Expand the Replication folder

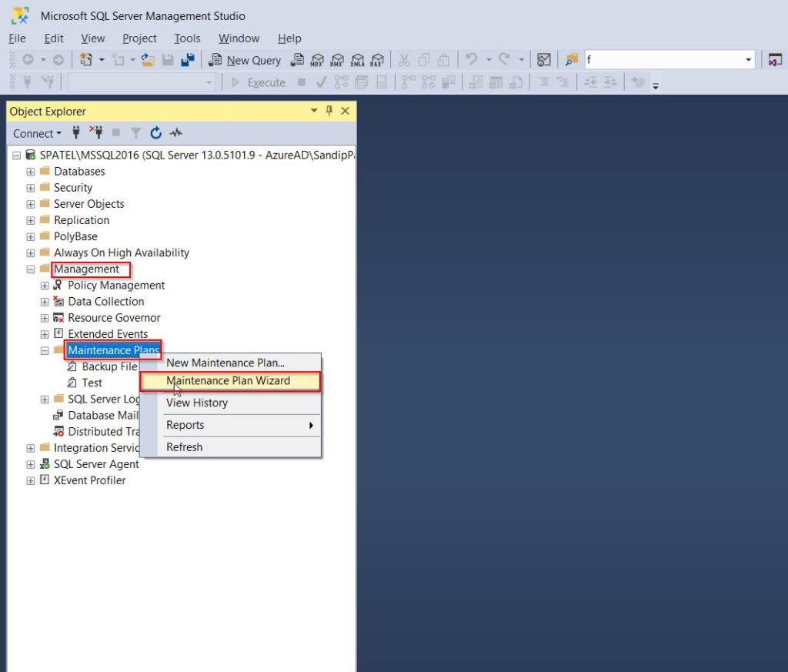click(31, 221)
